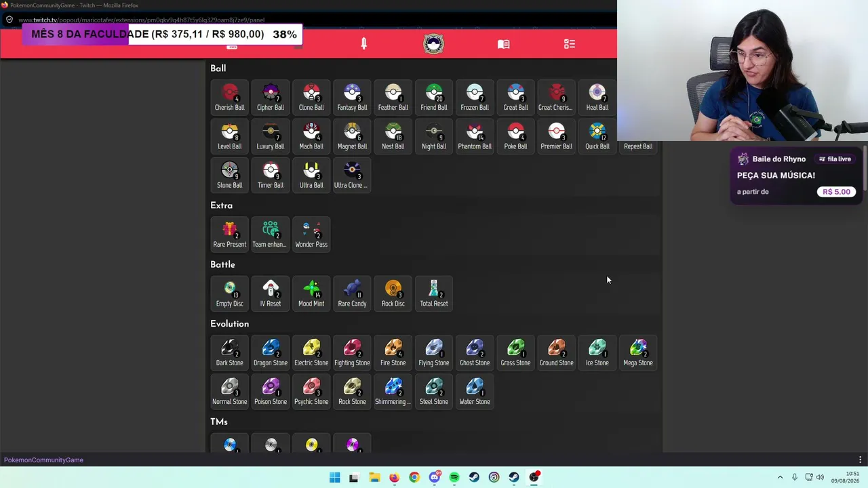868x488 pixels.
Task: Open the Luxury Ball item
Action: [x=271, y=136]
